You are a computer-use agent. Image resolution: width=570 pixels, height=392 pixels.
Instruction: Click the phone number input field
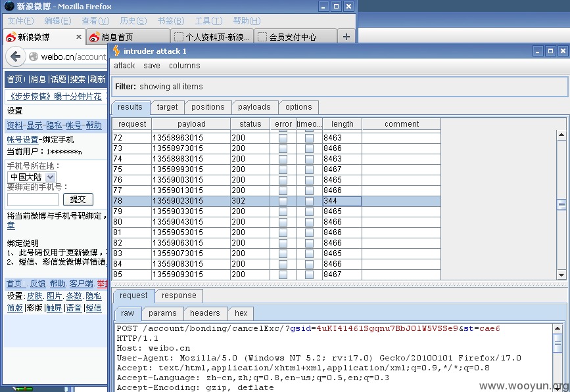pos(33,200)
